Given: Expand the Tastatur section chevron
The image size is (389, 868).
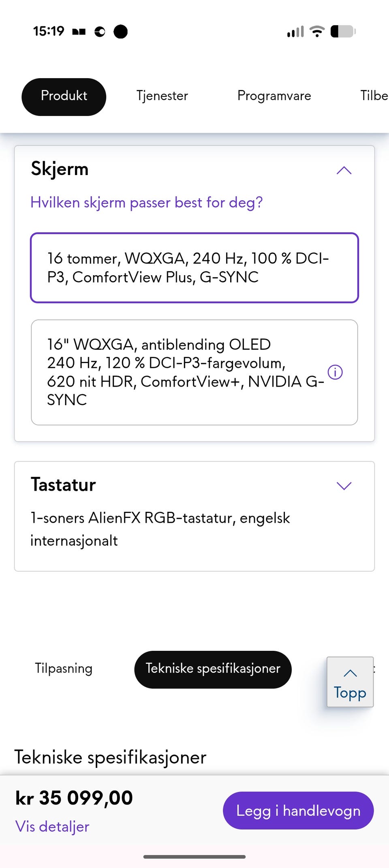Looking at the screenshot, I should click(x=344, y=485).
